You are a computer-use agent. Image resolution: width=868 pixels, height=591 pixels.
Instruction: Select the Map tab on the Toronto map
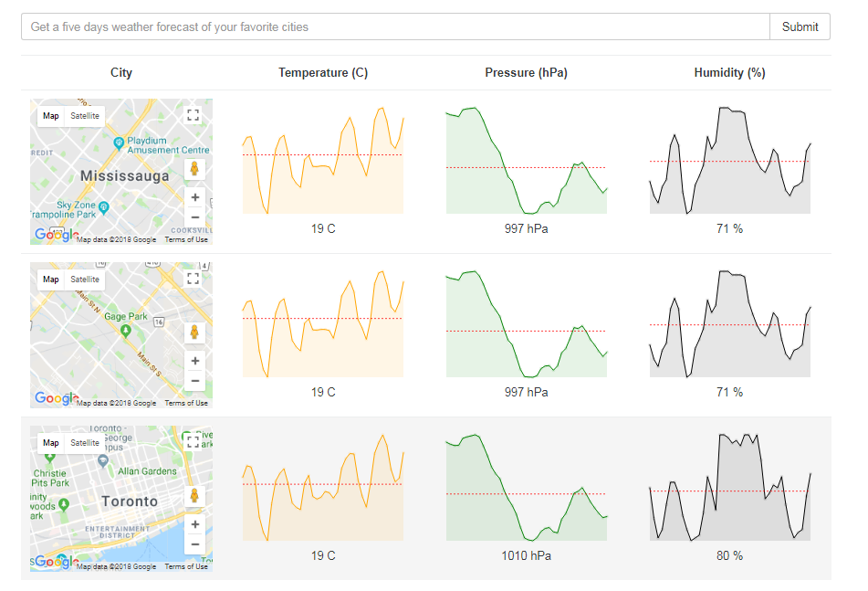[x=50, y=442]
